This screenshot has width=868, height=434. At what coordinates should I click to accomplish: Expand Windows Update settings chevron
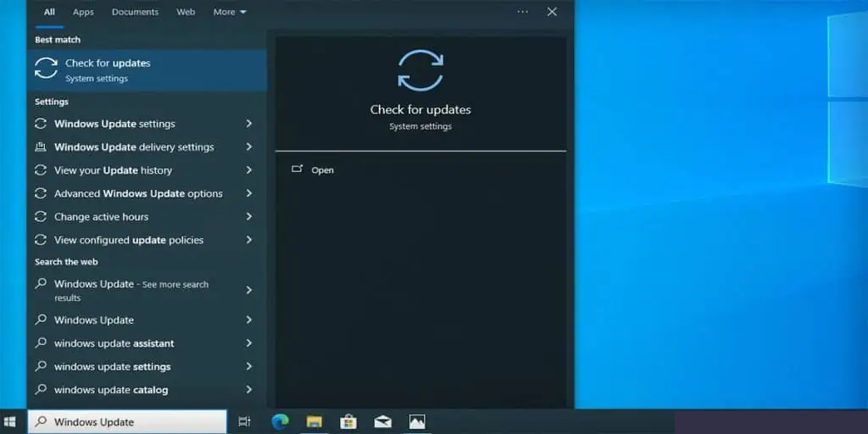(x=249, y=124)
